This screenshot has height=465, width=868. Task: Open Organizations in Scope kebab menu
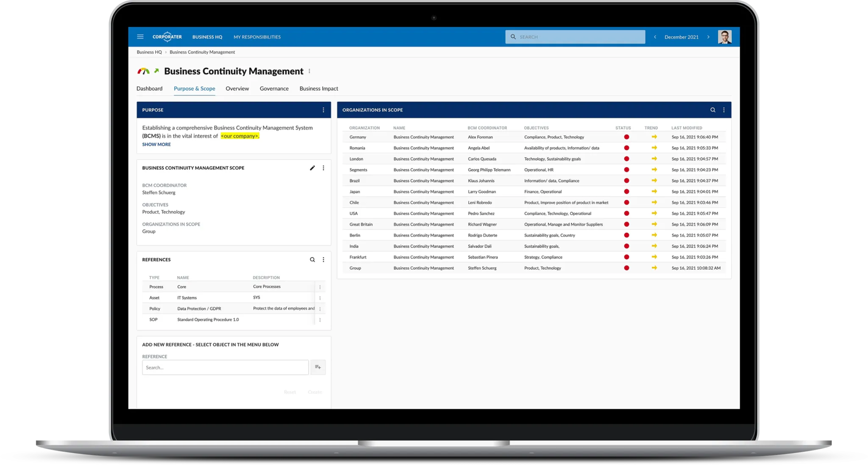tap(724, 110)
